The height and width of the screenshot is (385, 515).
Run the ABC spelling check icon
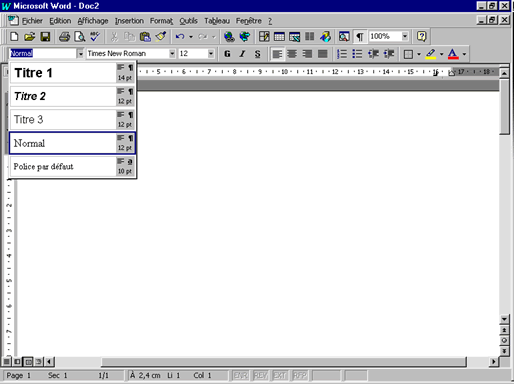tap(95, 36)
